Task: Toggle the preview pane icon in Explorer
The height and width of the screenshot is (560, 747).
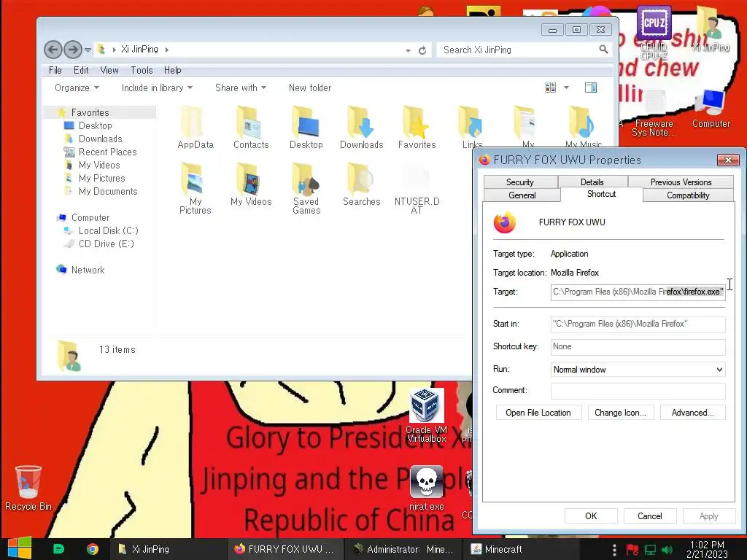Action: coord(591,87)
